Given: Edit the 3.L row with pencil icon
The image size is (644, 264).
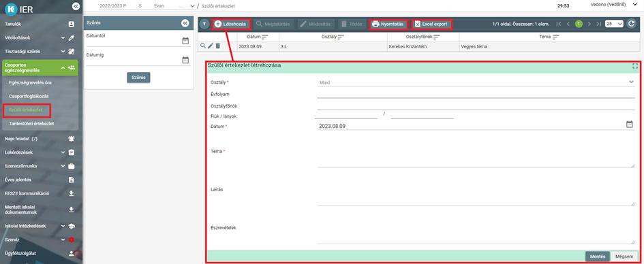Looking at the screenshot, I should pos(211,46).
